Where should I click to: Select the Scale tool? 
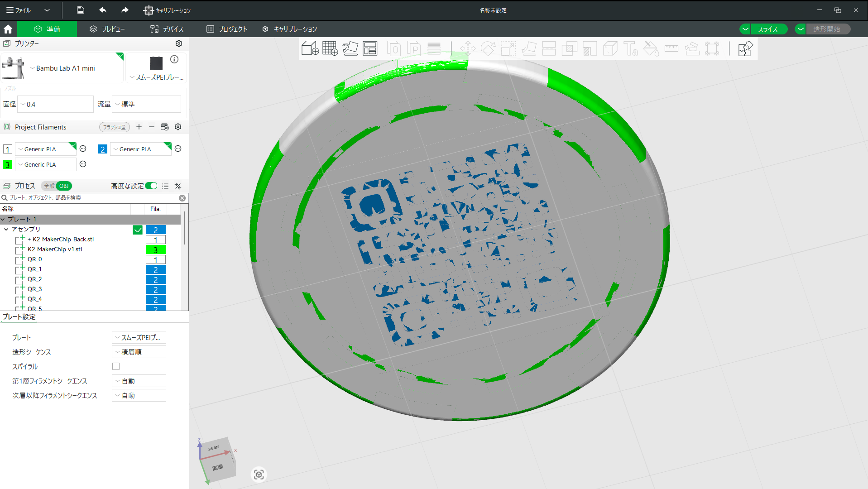click(x=508, y=48)
